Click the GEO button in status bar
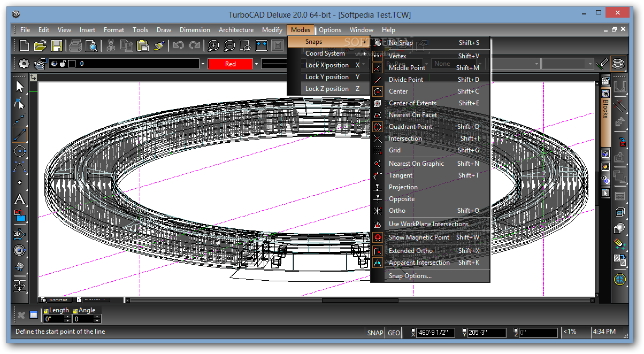This screenshot has height=354, width=644. pos(394,333)
